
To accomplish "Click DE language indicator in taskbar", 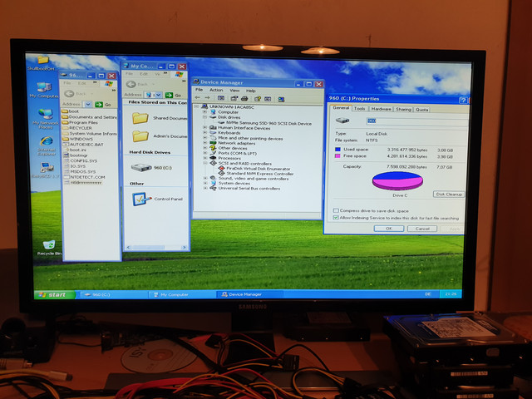I will 428,293.
